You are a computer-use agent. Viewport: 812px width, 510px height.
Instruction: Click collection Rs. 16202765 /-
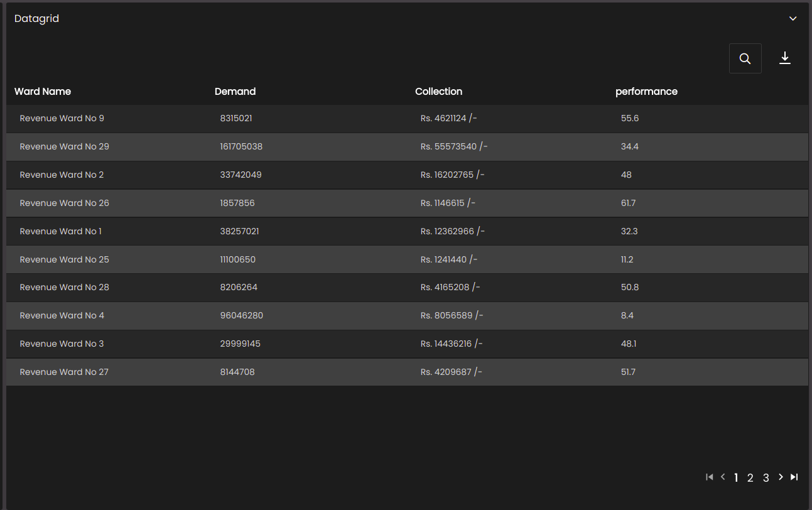tap(453, 175)
